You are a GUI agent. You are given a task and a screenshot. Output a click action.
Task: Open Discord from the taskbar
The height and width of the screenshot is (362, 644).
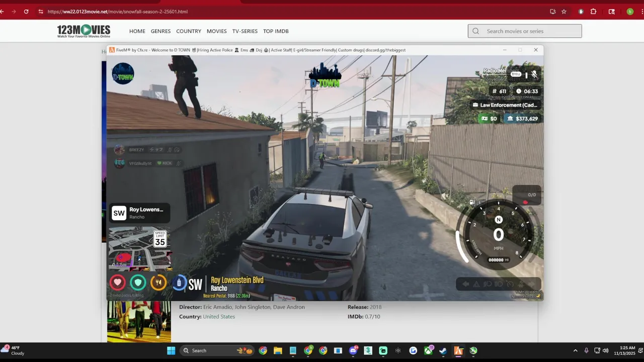coord(353,350)
